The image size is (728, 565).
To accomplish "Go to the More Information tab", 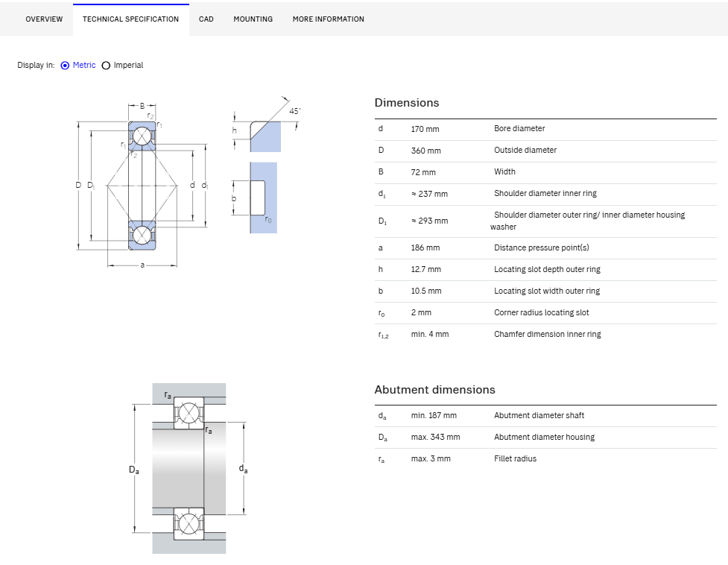I will 329,19.
